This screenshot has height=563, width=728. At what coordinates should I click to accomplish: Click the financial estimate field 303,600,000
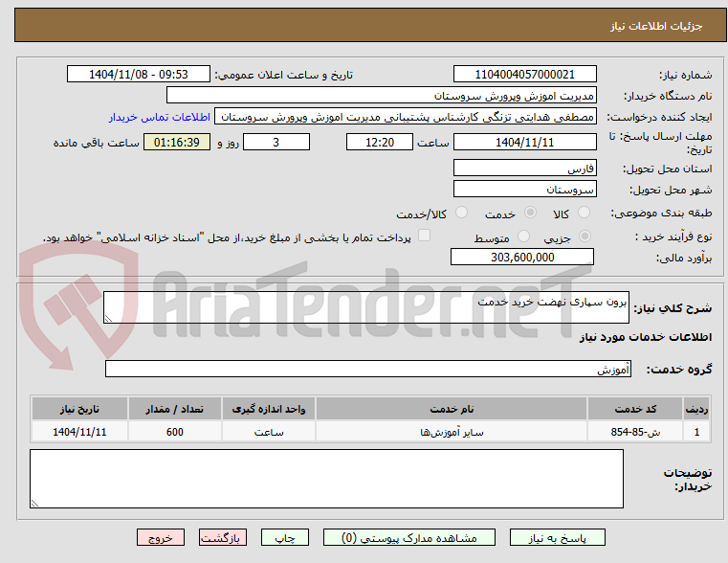(x=522, y=257)
